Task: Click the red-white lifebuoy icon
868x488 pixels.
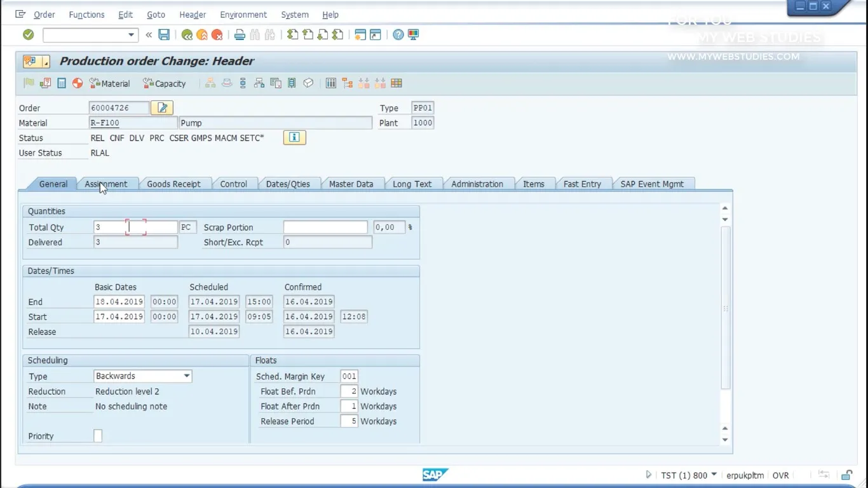Action: [x=78, y=83]
